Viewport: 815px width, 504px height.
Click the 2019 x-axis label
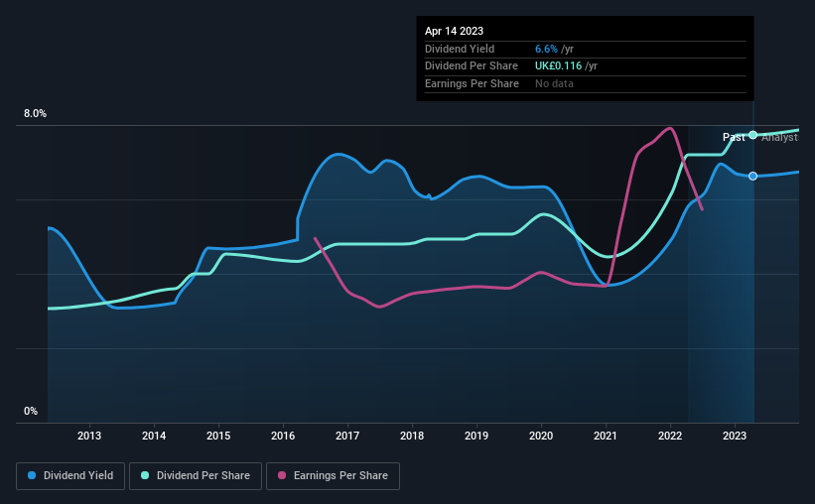[476, 436]
